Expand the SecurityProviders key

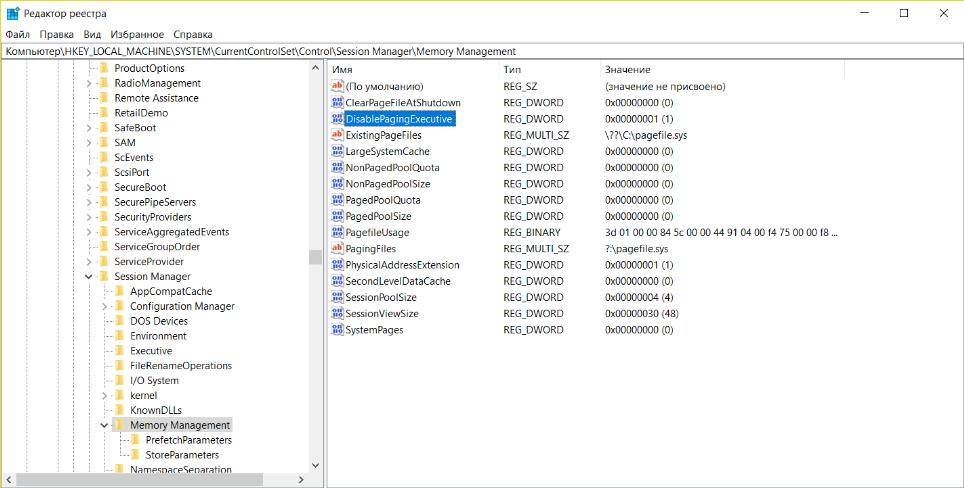[89, 217]
